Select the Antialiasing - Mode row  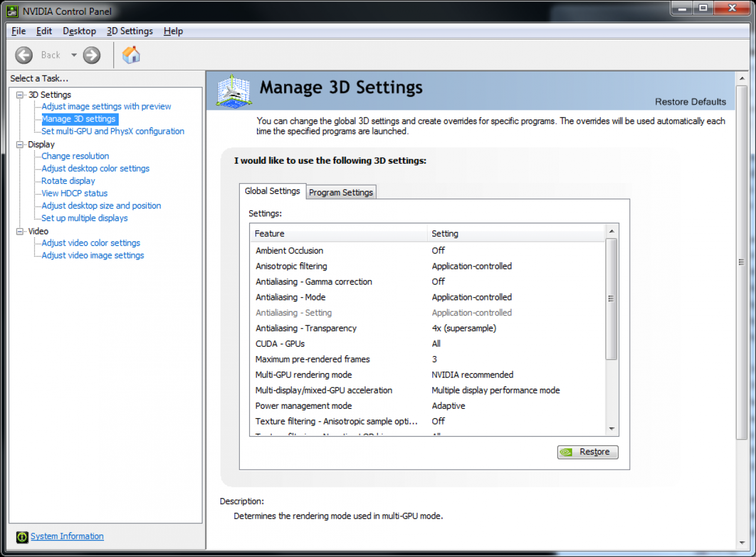click(428, 297)
